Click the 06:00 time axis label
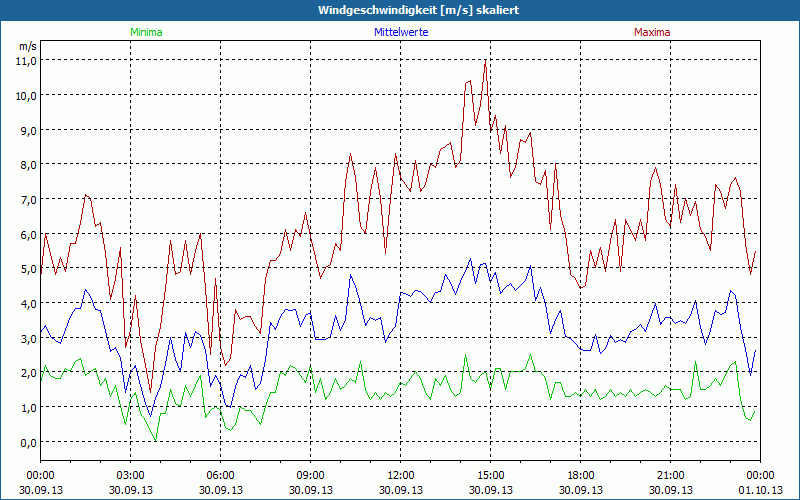The width and height of the screenshot is (800, 500). (x=220, y=476)
